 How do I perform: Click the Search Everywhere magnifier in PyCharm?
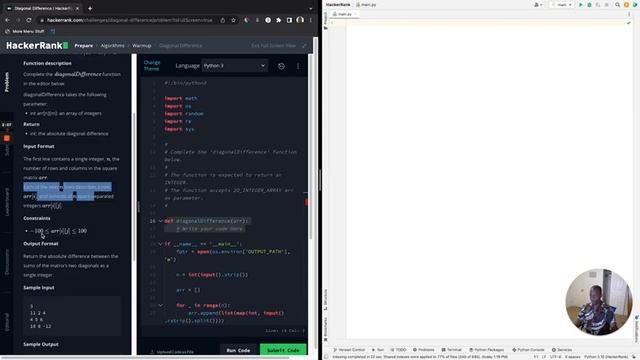tap(618, 4)
